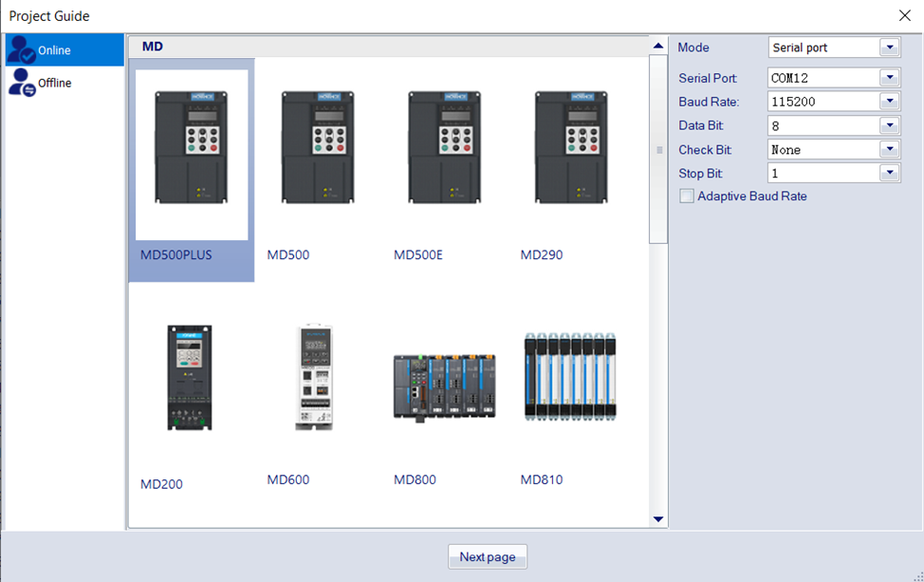Screen dimensions: 924x582
Task: Open the Check Bit dropdown
Action: [889, 149]
